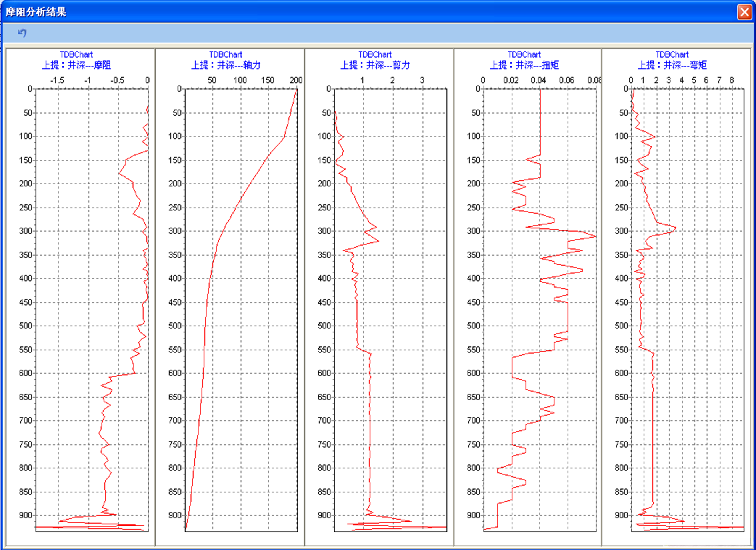
Task: Click inside the 轴力 axial force chart plot
Action: pos(241,310)
